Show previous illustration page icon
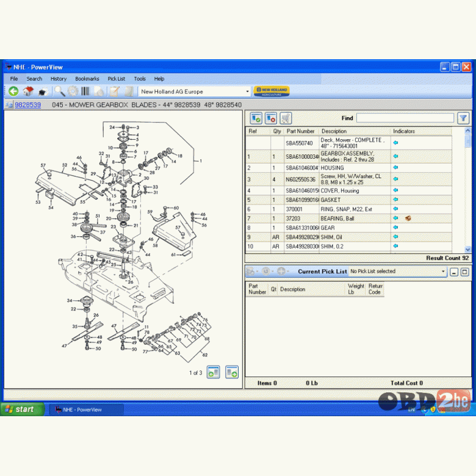This screenshot has width=476, height=476. pos(214,372)
